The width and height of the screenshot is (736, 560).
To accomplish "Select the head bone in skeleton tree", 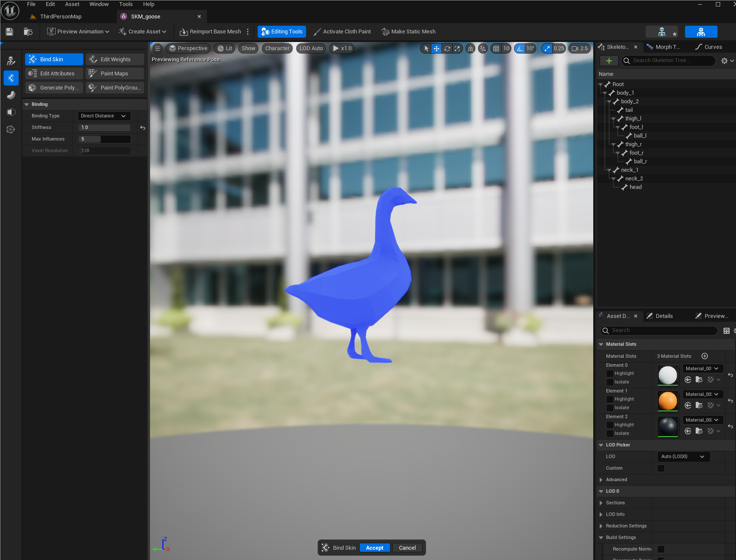I will coord(635,187).
